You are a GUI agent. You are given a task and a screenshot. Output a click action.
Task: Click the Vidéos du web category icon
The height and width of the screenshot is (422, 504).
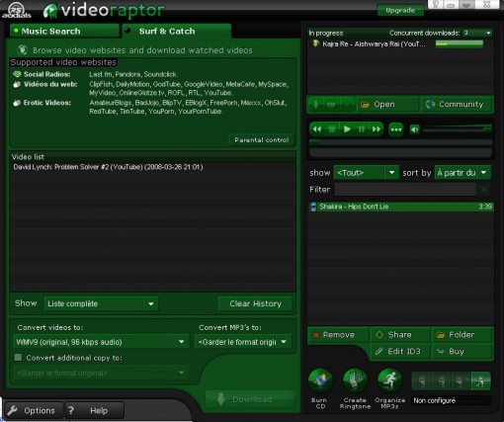[17, 84]
